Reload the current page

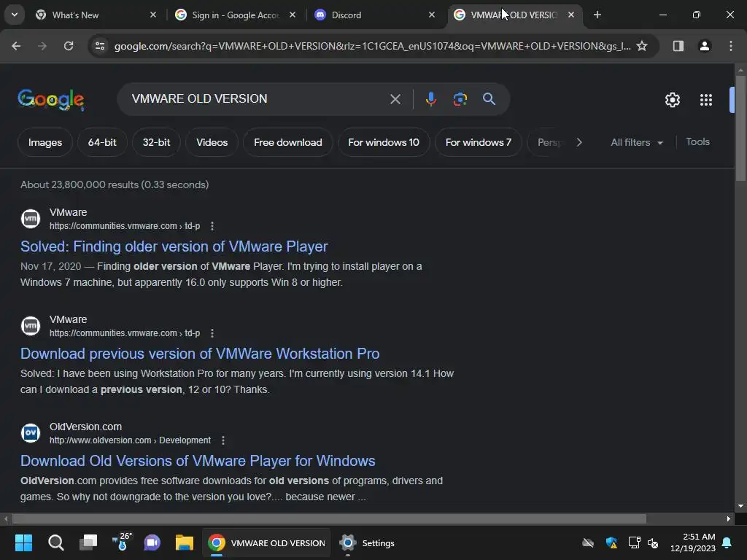click(69, 46)
